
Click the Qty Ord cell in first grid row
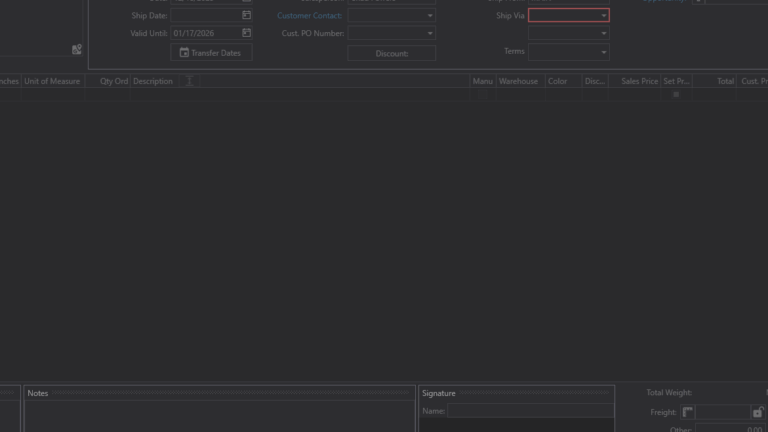tap(108, 95)
